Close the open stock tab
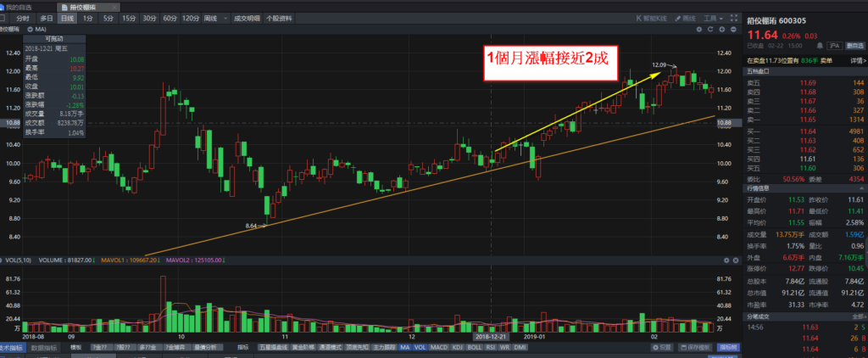Screen dimensions: 868x358 (114, 8)
